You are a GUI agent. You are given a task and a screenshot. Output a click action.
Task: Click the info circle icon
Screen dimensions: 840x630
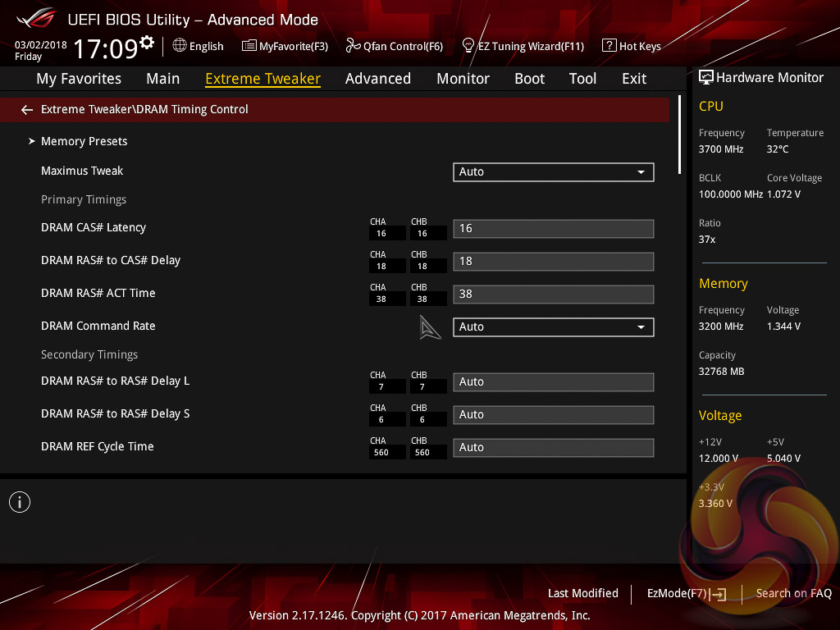tap(20, 502)
